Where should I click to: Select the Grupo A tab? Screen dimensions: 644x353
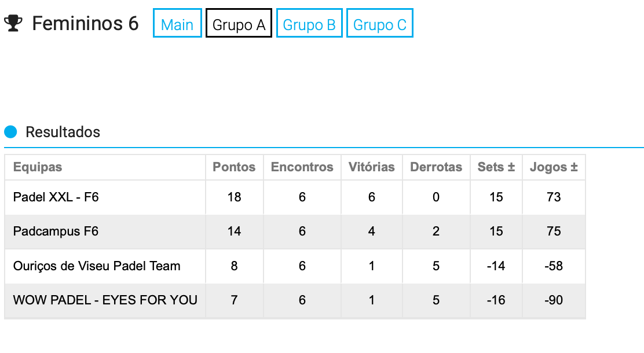(x=239, y=23)
